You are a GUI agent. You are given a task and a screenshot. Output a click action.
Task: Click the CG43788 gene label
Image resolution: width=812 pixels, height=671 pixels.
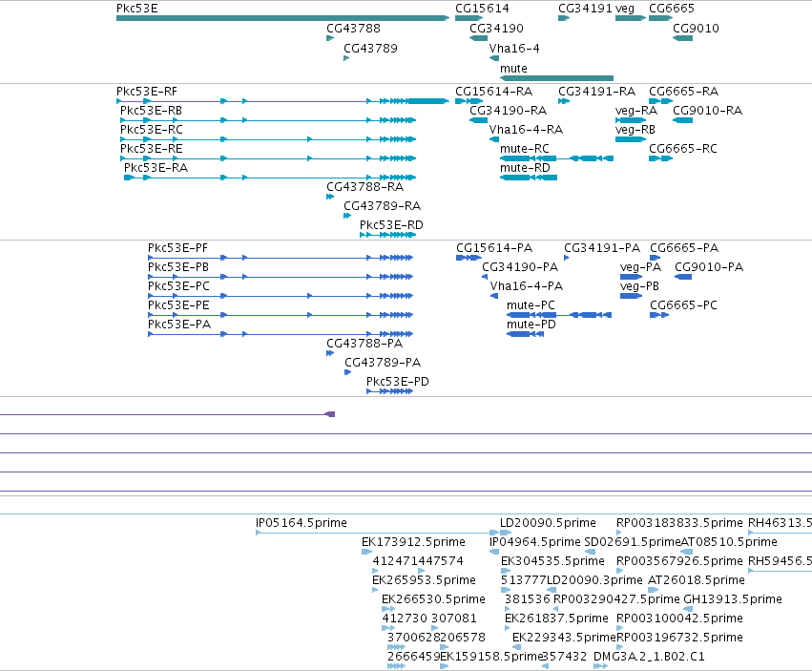click(x=353, y=29)
